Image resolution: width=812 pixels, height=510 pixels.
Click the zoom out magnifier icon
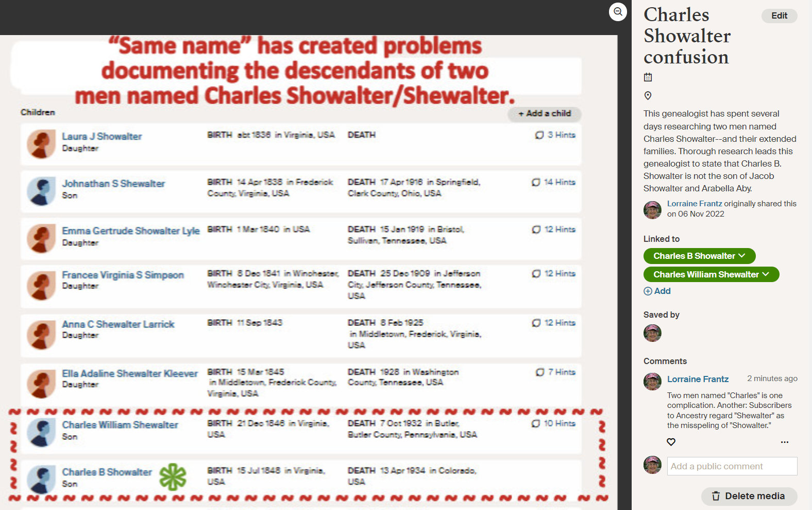(x=618, y=11)
